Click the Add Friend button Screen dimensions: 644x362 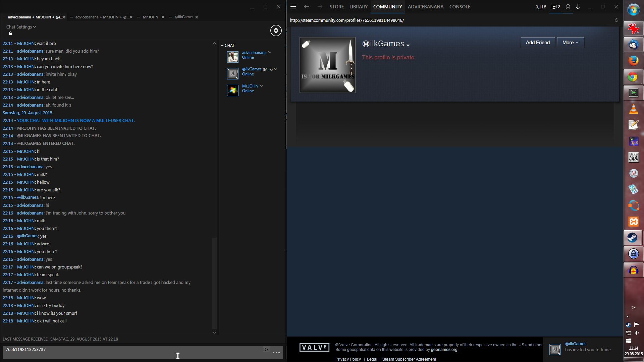[537, 43]
